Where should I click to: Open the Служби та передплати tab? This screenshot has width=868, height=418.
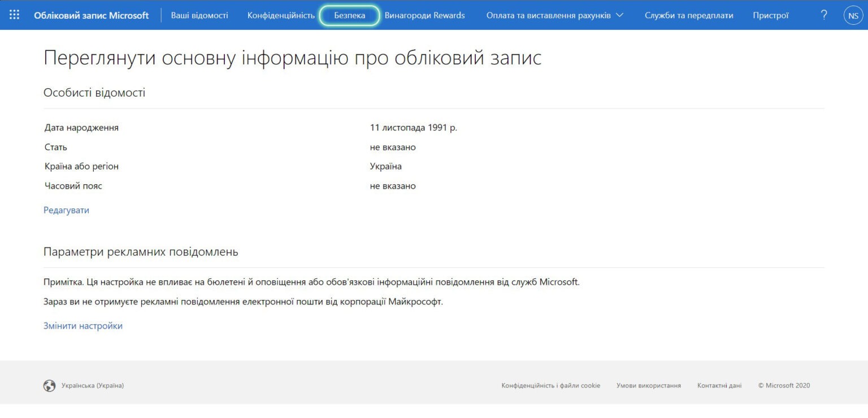coord(689,15)
